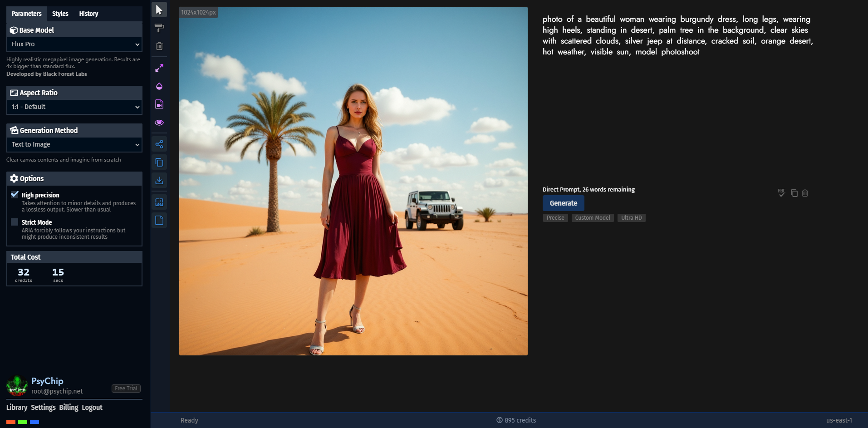Switch to the Parameters tab

26,14
